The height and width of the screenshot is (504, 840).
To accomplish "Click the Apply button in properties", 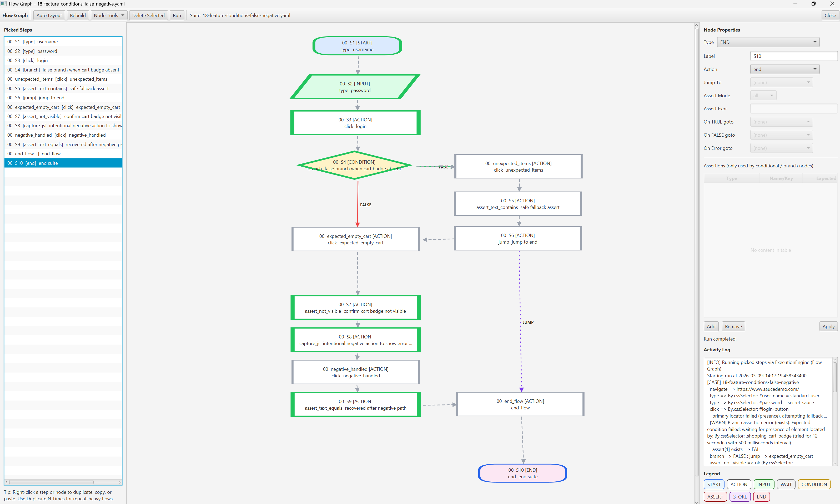I will (828, 326).
